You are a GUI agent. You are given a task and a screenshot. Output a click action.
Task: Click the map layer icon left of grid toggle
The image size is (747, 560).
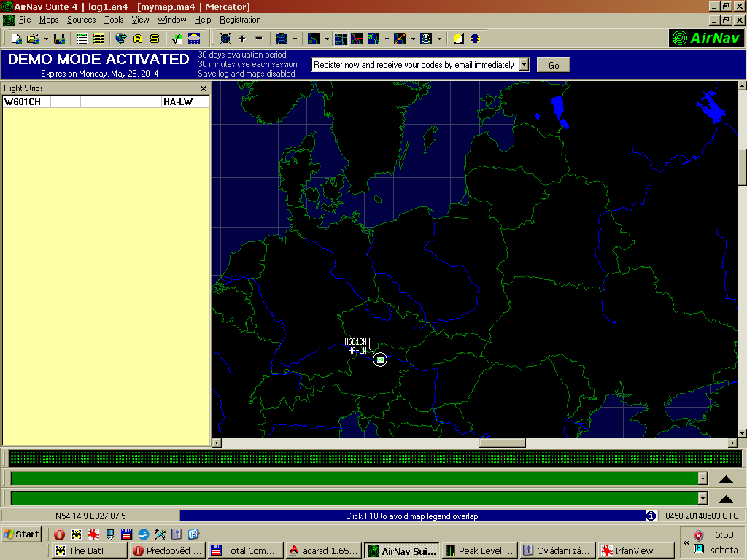(x=314, y=39)
